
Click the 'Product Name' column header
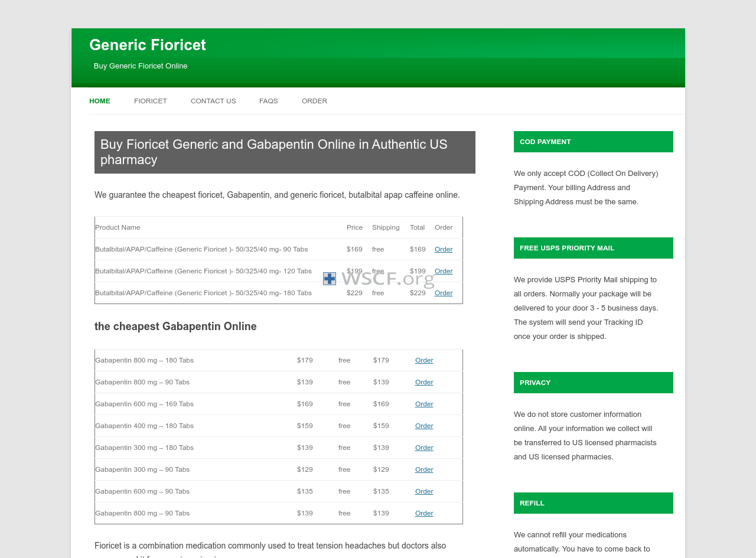[118, 227]
